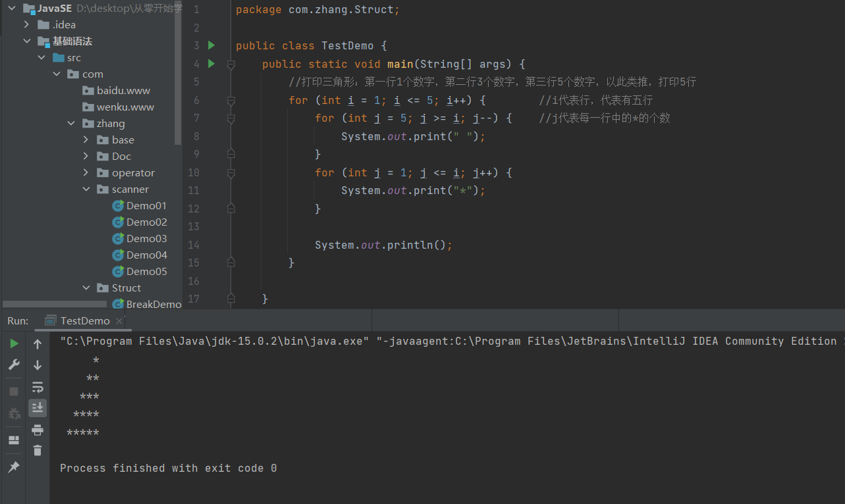
Task: Click the project tree horizontal scrollbar
Action: point(54,305)
